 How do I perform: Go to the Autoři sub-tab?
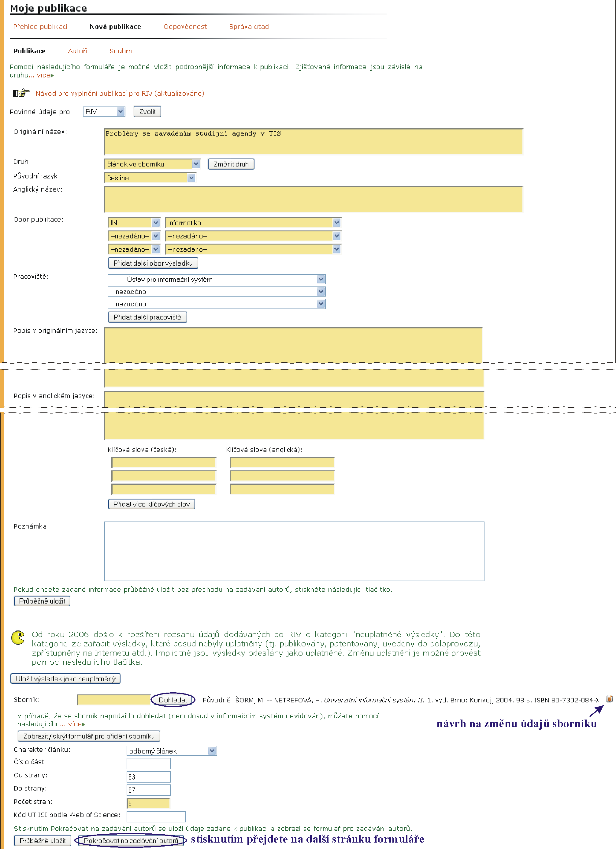77,51
